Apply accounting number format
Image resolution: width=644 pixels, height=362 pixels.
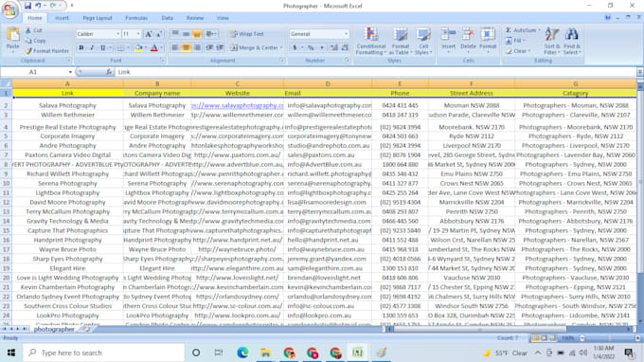tap(295, 47)
